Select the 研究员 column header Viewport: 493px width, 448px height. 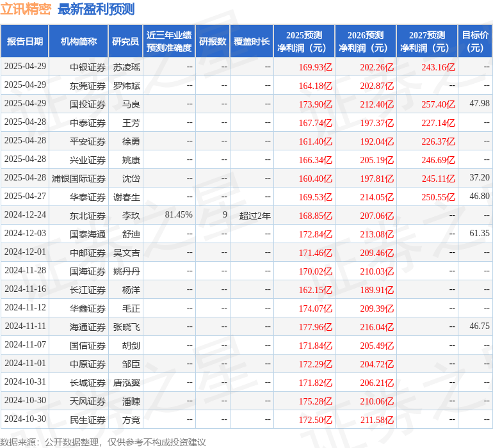(125, 41)
